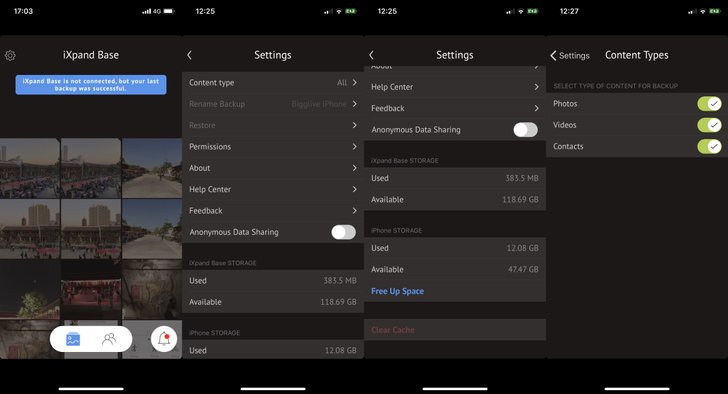Open the Restore row
This screenshot has width=728, height=394.
(x=273, y=125)
